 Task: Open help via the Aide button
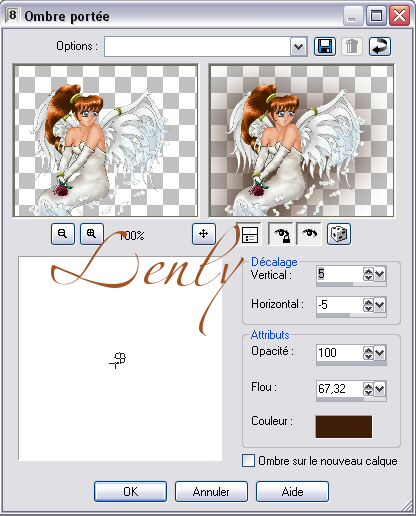tap(292, 491)
